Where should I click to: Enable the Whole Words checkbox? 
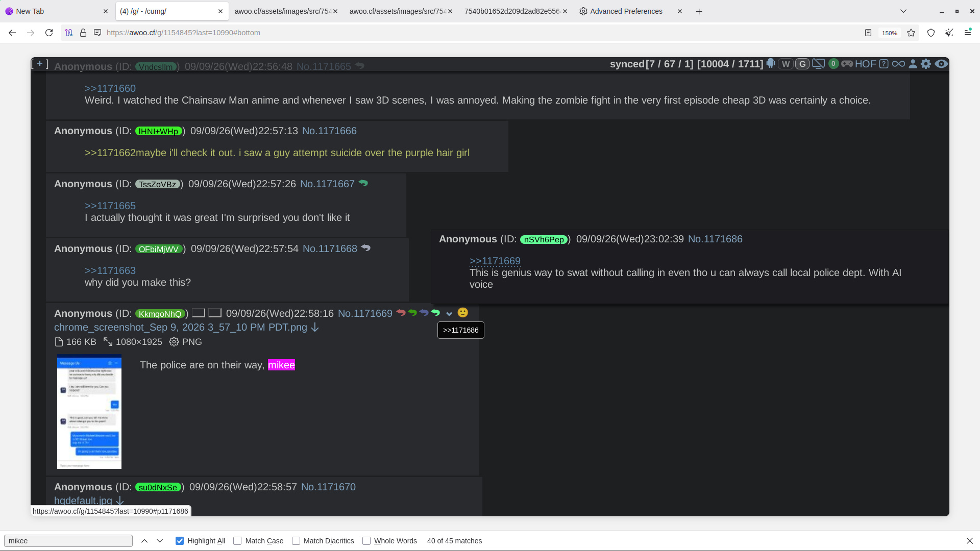pyautogui.click(x=366, y=541)
